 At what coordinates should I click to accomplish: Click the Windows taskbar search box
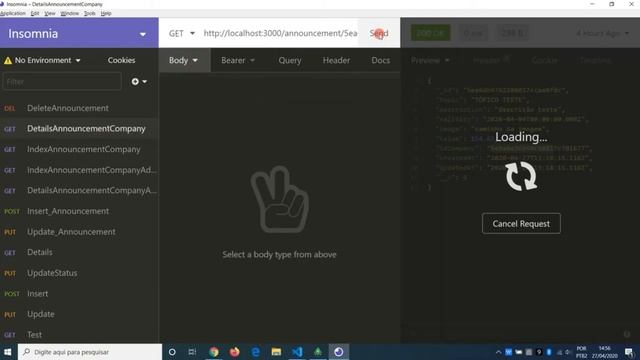coord(90,352)
